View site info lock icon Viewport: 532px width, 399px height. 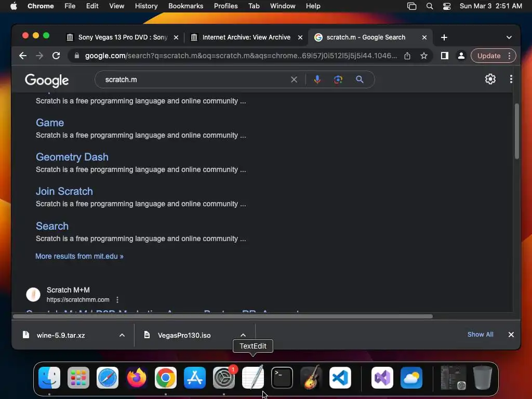click(77, 56)
